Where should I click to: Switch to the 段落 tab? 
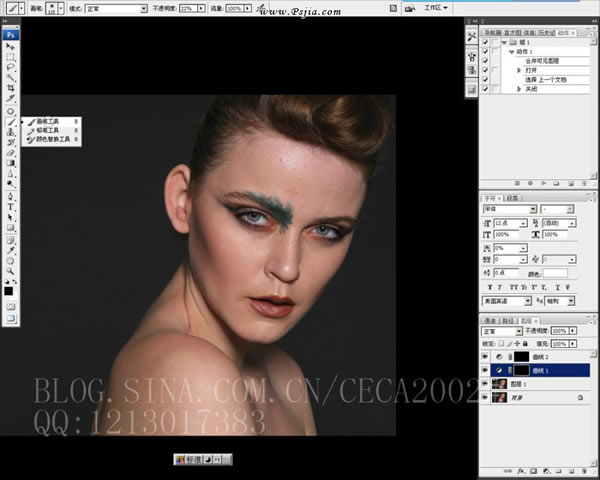tap(512, 198)
